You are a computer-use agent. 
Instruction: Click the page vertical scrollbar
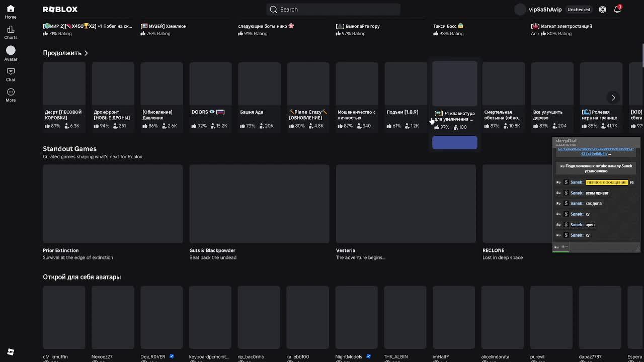(x=642, y=55)
